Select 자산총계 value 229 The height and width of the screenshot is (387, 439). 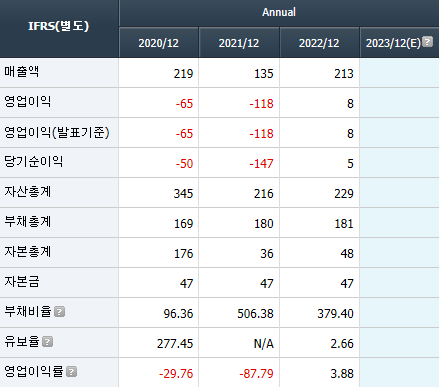[344, 194]
